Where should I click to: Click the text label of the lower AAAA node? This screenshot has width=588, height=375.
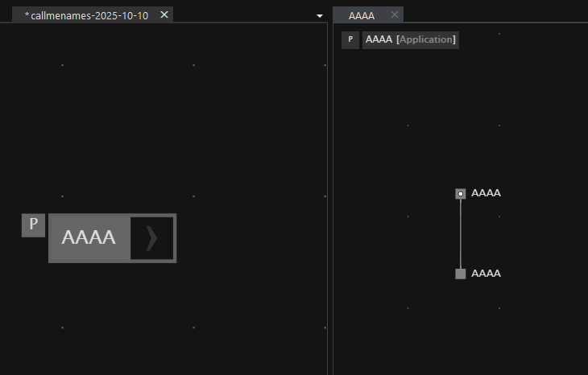point(486,274)
